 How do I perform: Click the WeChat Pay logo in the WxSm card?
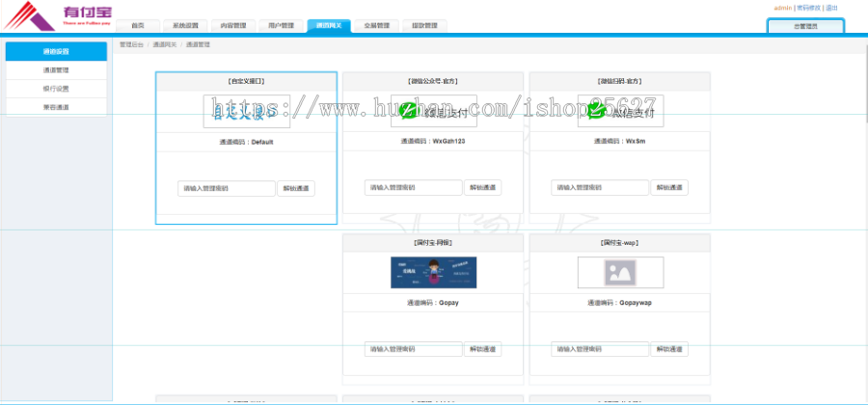[x=620, y=111]
